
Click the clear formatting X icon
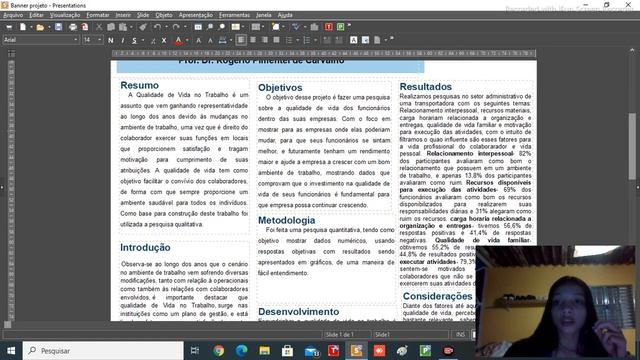(164, 40)
